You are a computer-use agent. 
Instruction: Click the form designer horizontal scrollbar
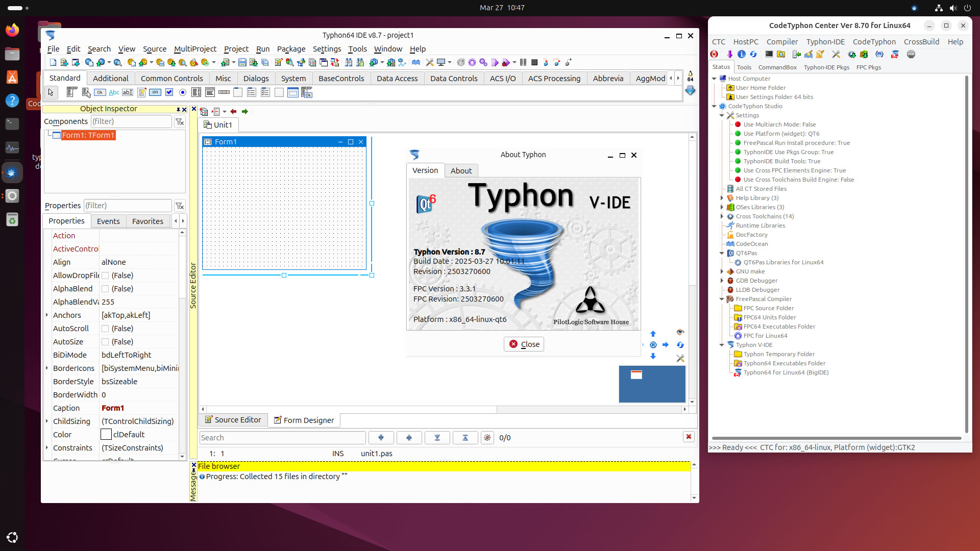[443, 409]
